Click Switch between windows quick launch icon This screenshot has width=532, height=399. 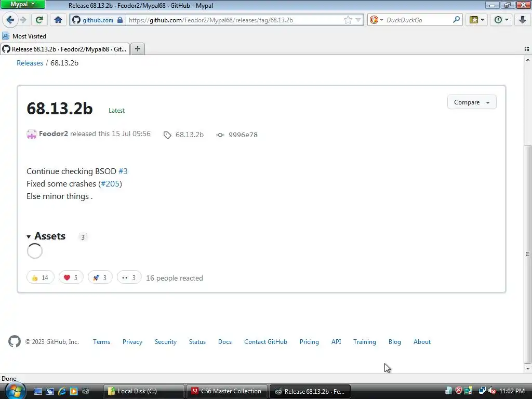[50, 391]
